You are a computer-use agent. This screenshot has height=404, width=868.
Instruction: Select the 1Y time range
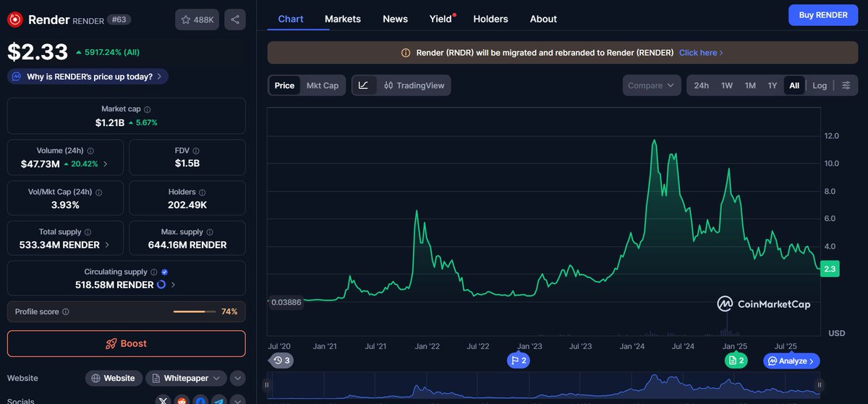point(773,85)
